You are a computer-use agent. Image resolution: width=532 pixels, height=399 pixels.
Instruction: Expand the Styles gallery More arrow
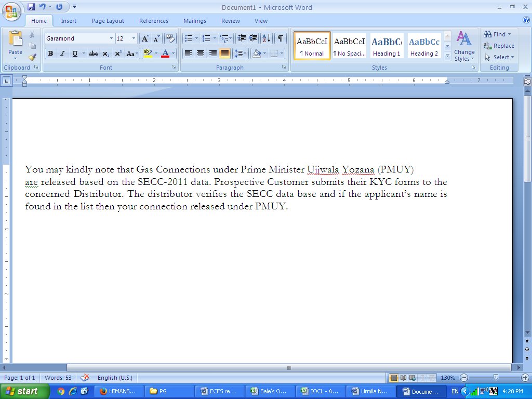(447, 56)
